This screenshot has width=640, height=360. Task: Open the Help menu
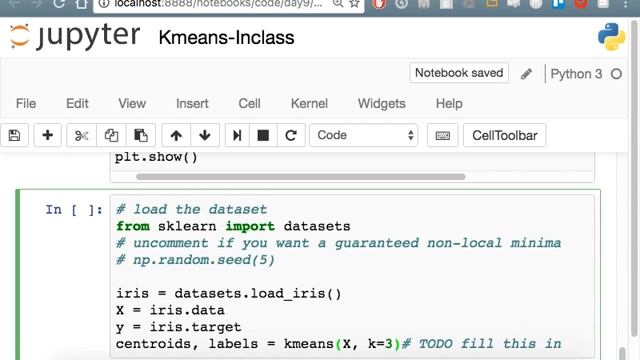tap(449, 104)
